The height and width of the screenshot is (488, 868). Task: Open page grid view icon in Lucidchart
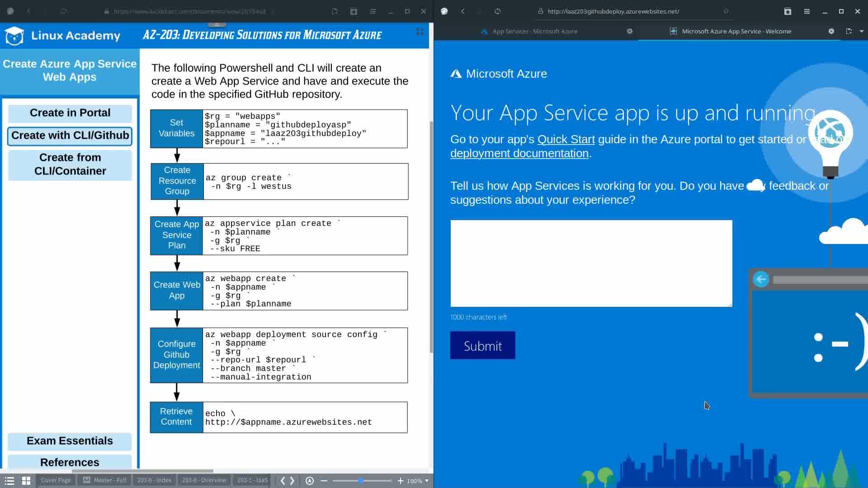(26, 480)
